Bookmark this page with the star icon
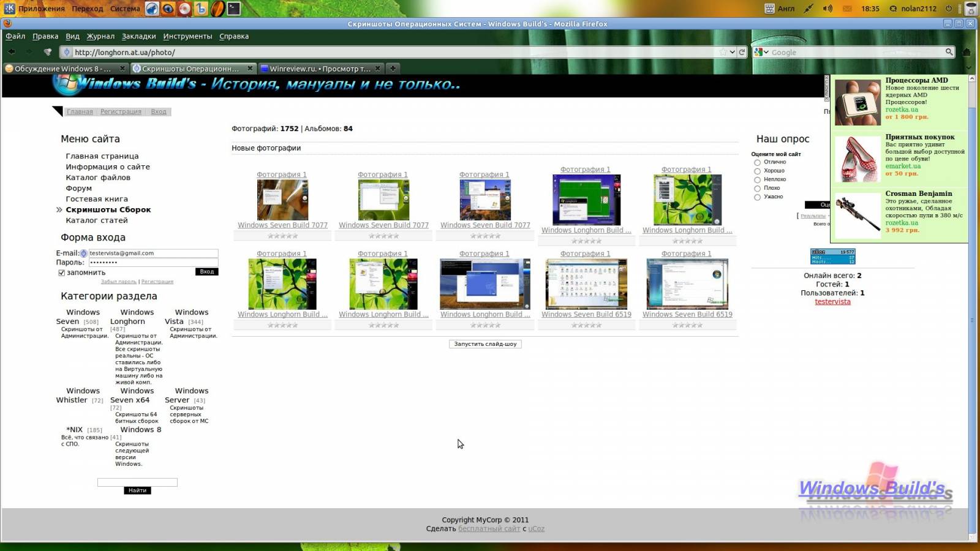Viewport: 980px width, 551px height. (723, 52)
